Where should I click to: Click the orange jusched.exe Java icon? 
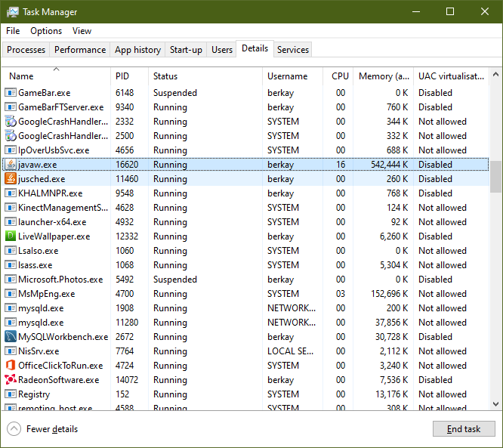[x=11, y=179]
